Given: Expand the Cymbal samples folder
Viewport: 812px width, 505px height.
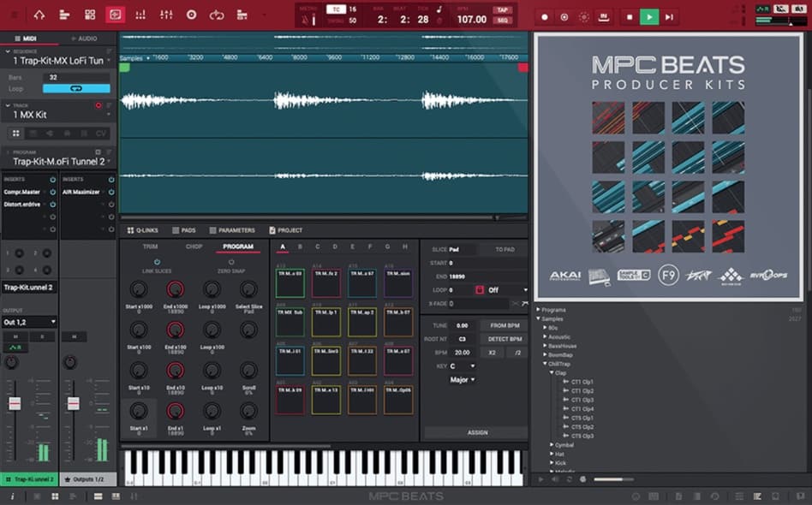Looking at the screenshot, I should (x=552, y=443).
